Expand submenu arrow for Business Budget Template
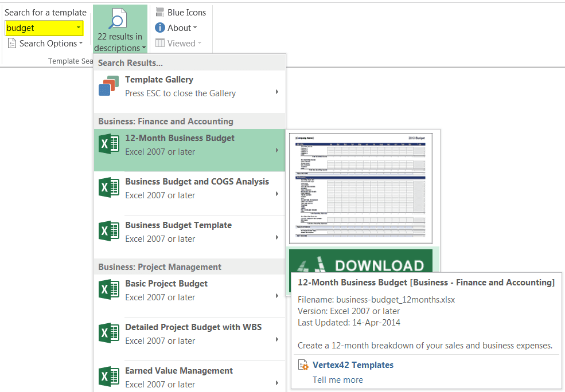This screenshot has height=392, width=565. [276, 237]
